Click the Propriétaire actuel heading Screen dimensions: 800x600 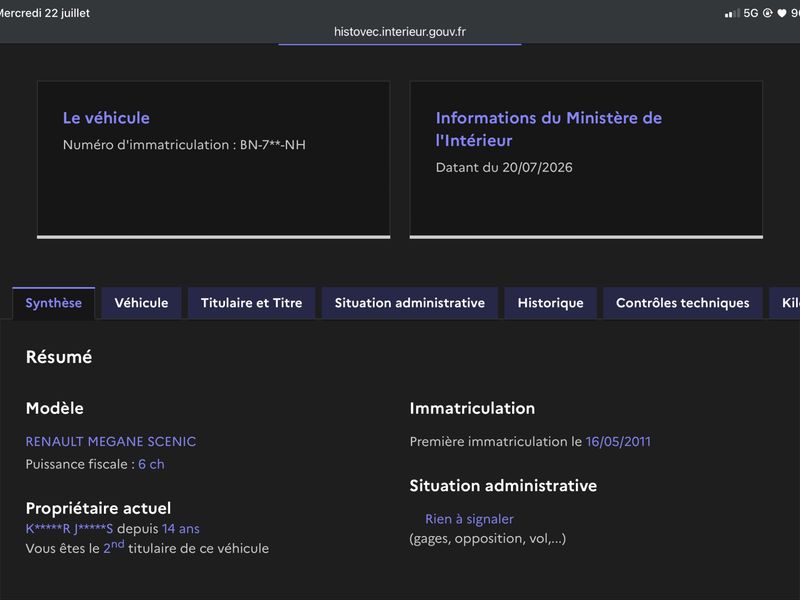[x=98, y=508]
